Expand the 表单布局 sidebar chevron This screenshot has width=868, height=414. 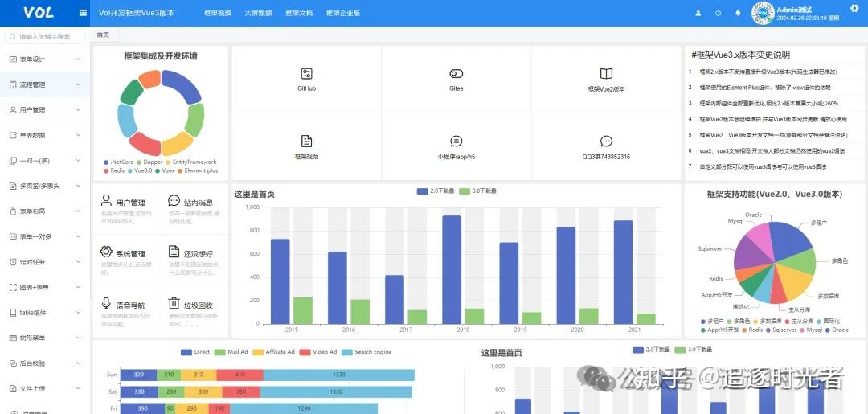78,211
